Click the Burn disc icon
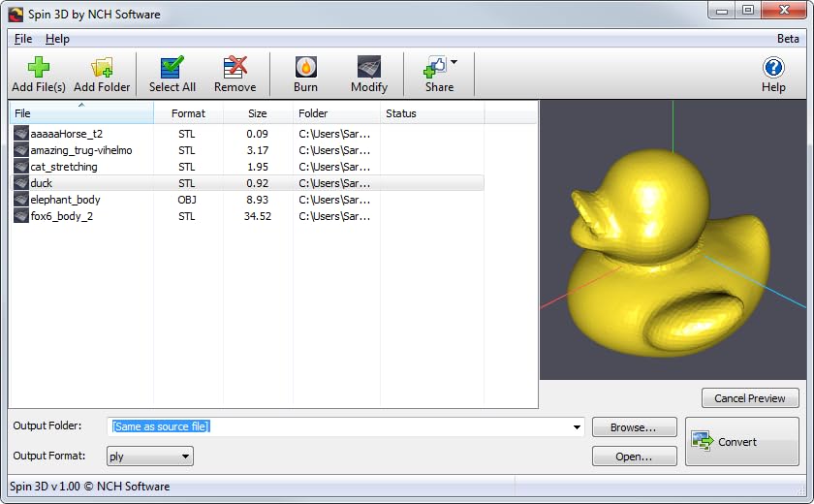 coord(305,67)
